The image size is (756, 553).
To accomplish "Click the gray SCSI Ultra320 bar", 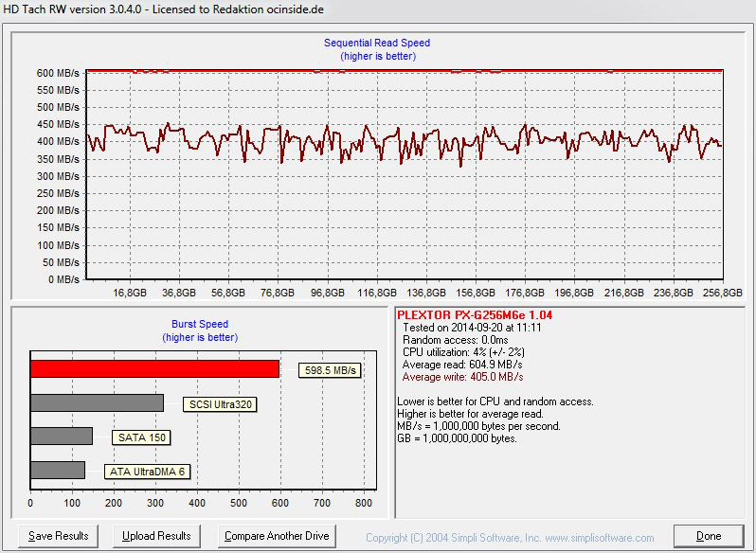I will [x=97, y=402].
